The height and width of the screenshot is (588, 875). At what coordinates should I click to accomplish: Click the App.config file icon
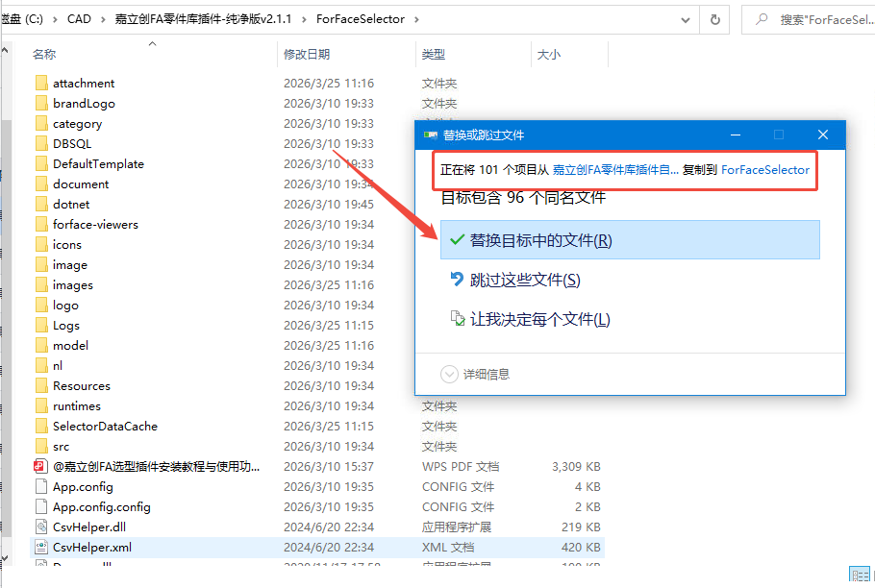coord(41,486)
